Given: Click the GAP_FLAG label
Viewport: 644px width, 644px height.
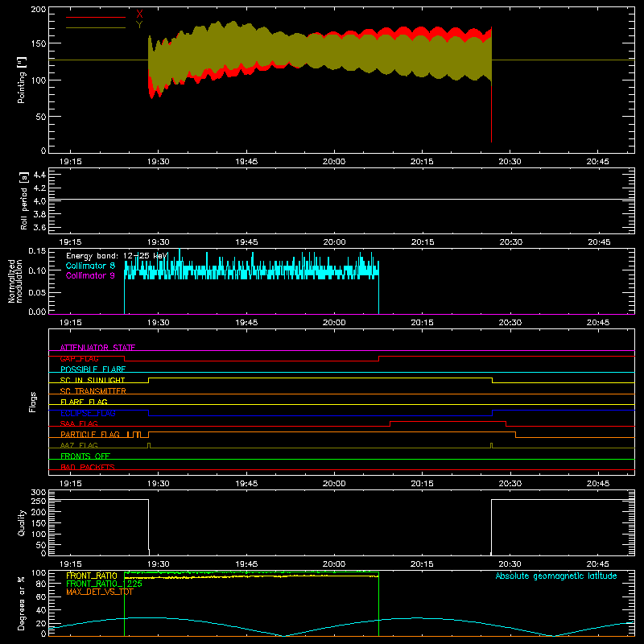Looking at the screenshot, I should pyautogui.click(x=79, y=358).
